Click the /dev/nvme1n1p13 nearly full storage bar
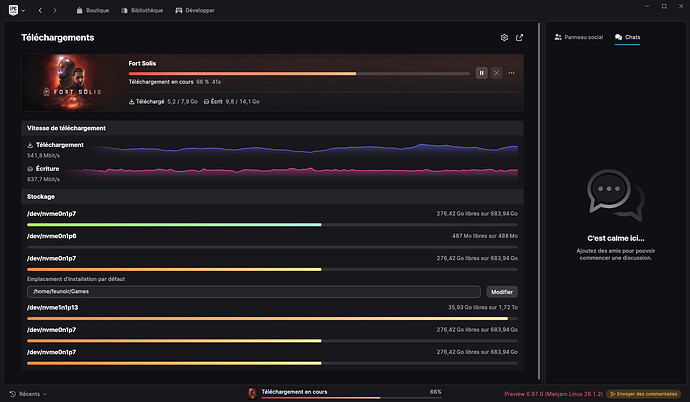 [272, 318]
